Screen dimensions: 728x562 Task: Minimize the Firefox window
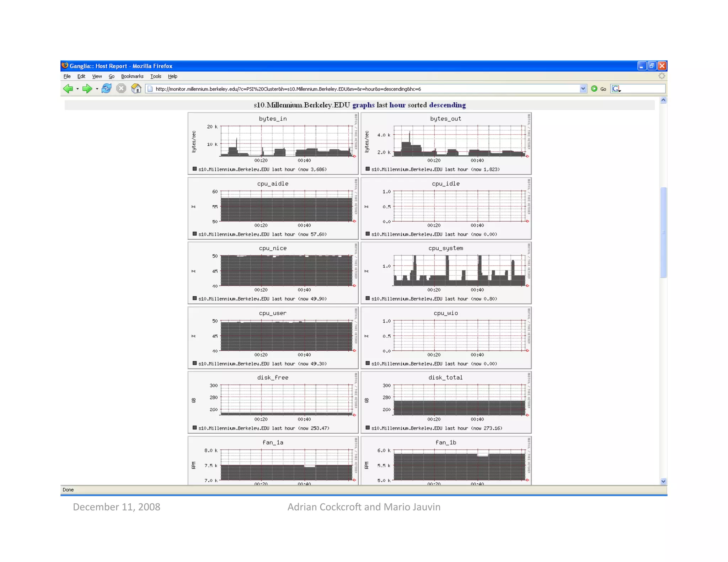(641, 66)
